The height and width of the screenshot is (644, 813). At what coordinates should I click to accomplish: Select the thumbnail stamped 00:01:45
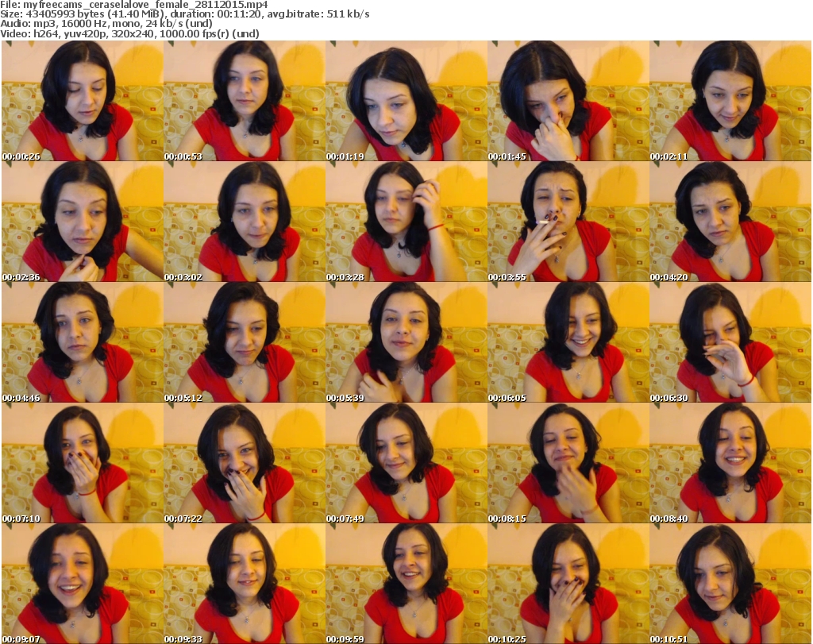tap(568, 101)
